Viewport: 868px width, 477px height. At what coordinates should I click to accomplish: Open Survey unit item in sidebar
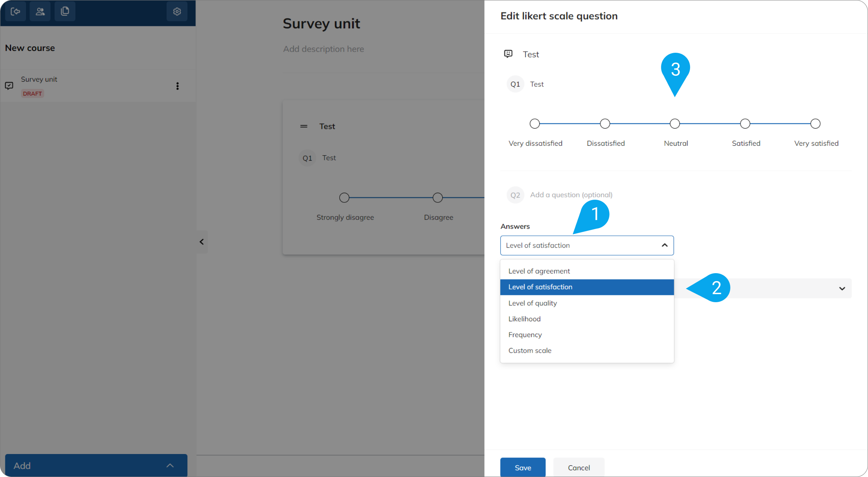point(98,86)
